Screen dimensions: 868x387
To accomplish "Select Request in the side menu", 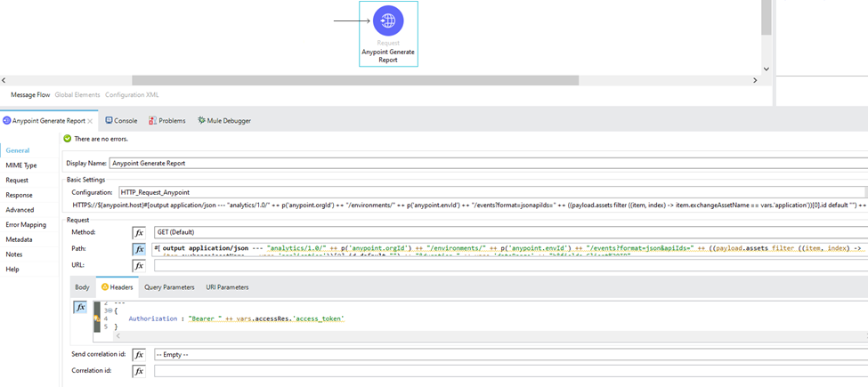I will click(17, 181).
